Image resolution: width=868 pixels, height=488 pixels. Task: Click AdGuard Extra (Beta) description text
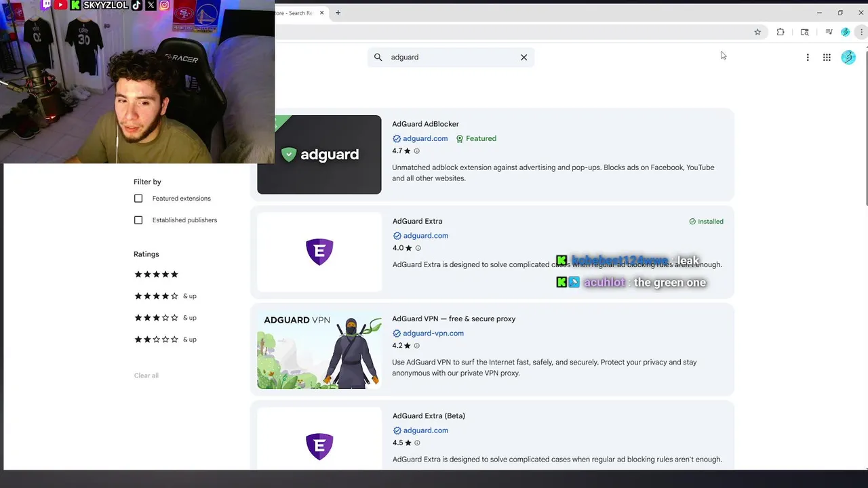coord(557,460)
